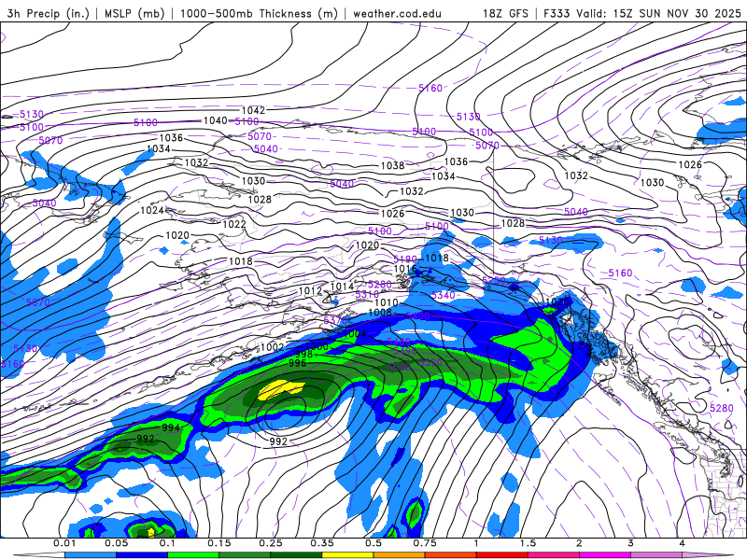Click the '18Z GFS' model run label
Screen dimensions: 747x560
pos(505,13)
